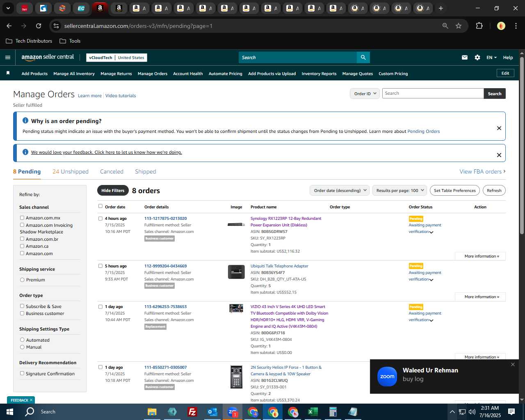The height and width of the screenshot is (420, 525).
Task: Close the 'Why is an order pending' banner
Action: pyautogui.click(x=499, y=128)
